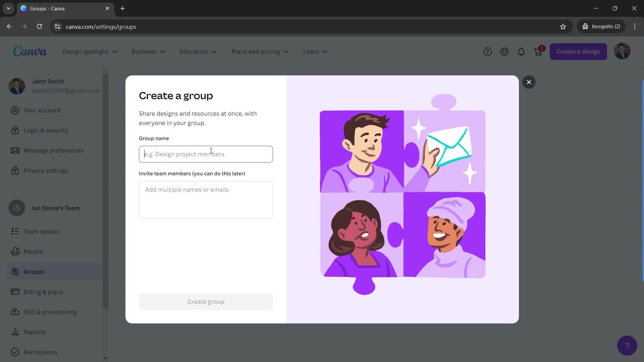
Task: Navigate to Login & security
Action: [x=46, y=131]
